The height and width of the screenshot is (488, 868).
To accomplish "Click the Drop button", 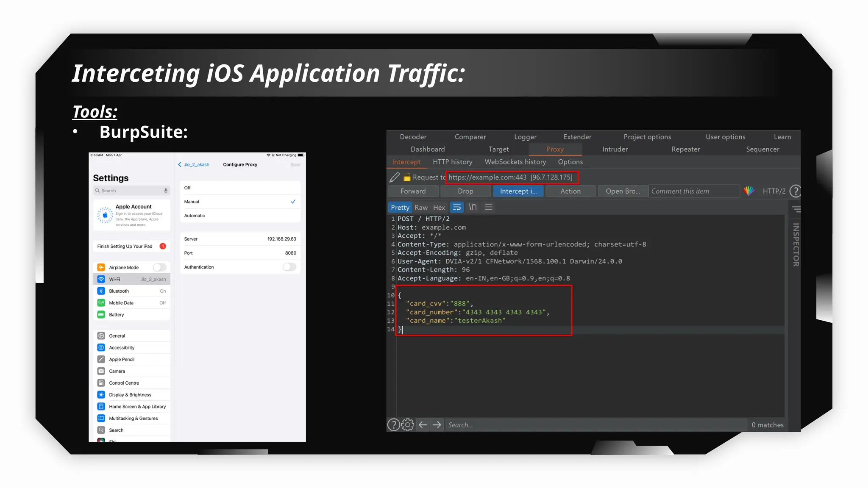I will coord(465,191).
